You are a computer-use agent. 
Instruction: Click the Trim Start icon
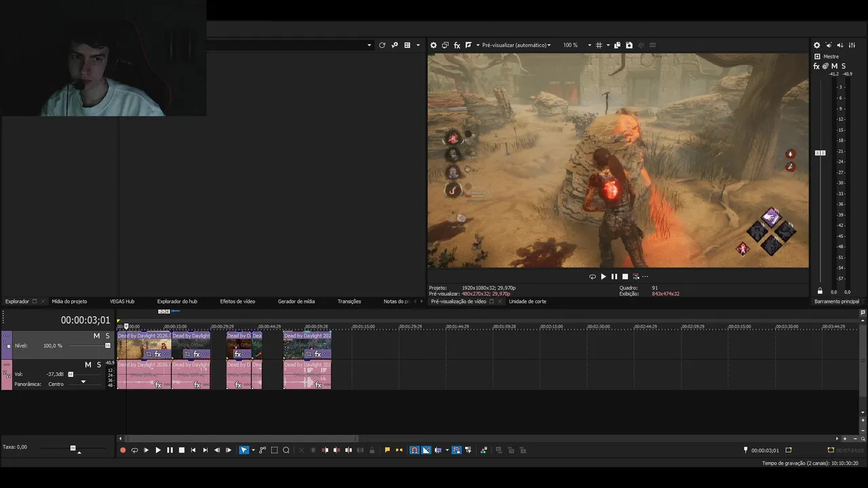(x=325, y=450)
